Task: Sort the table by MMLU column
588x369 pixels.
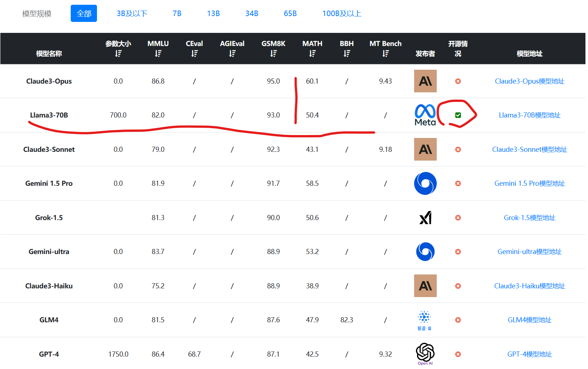Action: coord(158,54)
